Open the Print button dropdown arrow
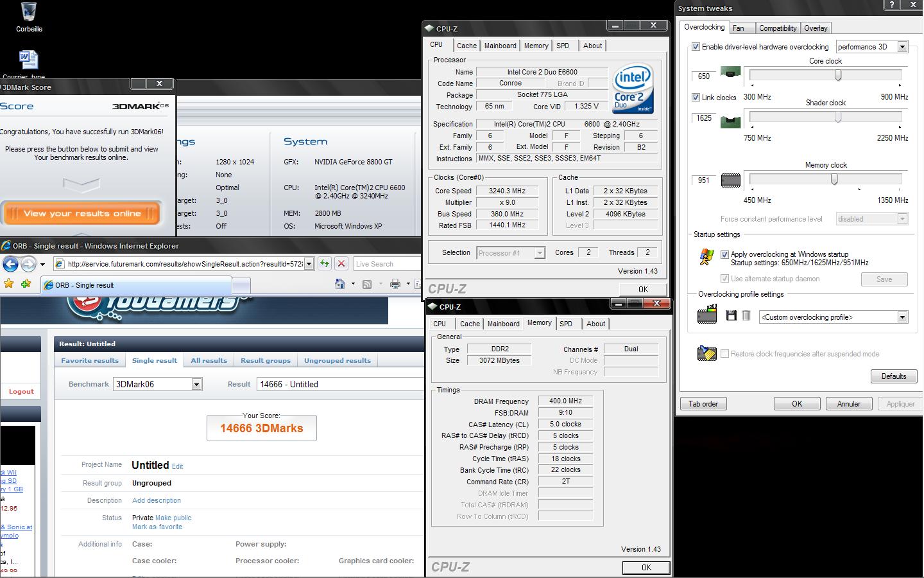Image resolution: width=924 pixels, height=578 pixels. point(408,284)
